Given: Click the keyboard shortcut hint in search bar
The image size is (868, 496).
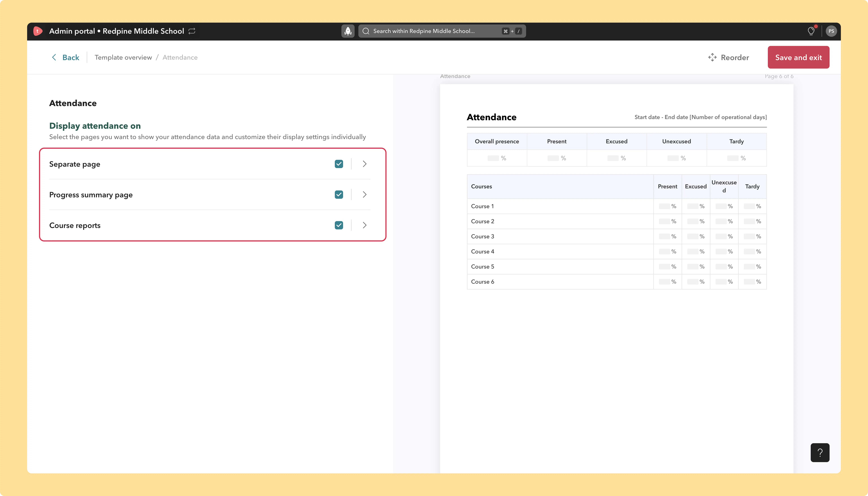Looking at the screenshot, I should [512, 31].
